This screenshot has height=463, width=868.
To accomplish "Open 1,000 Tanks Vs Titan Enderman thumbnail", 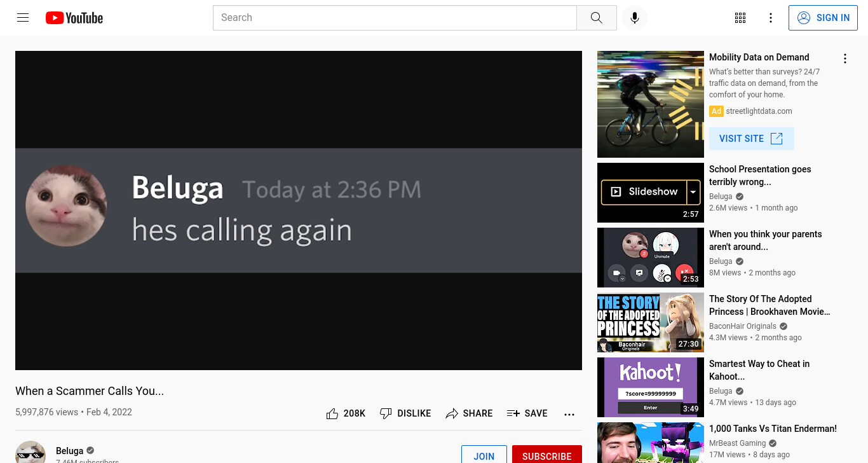I will pos(651,443).
